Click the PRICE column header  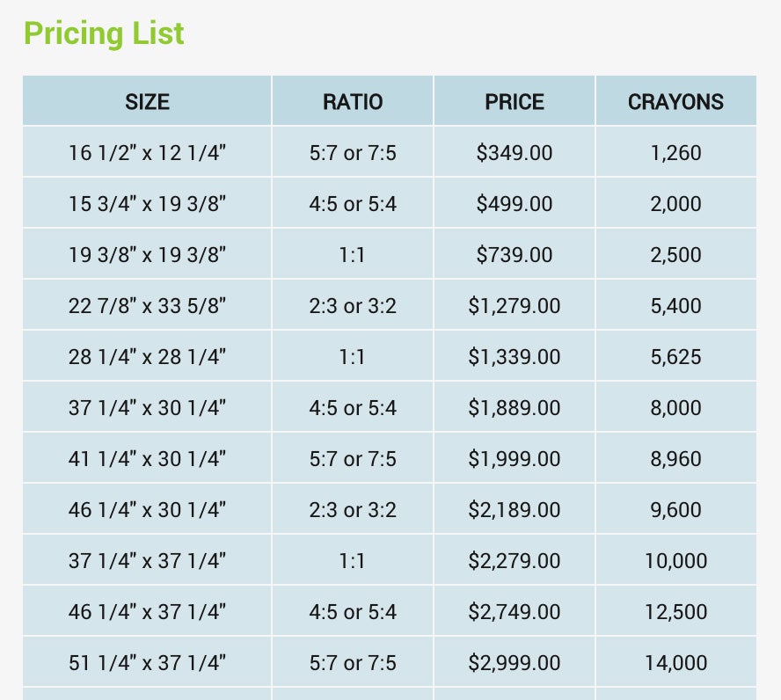tap(515, 102)
